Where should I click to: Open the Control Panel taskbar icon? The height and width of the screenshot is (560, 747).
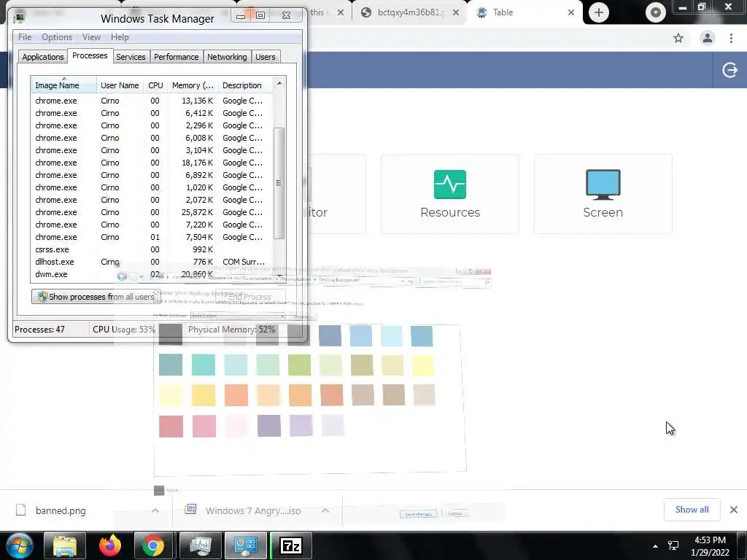point(245,545)
